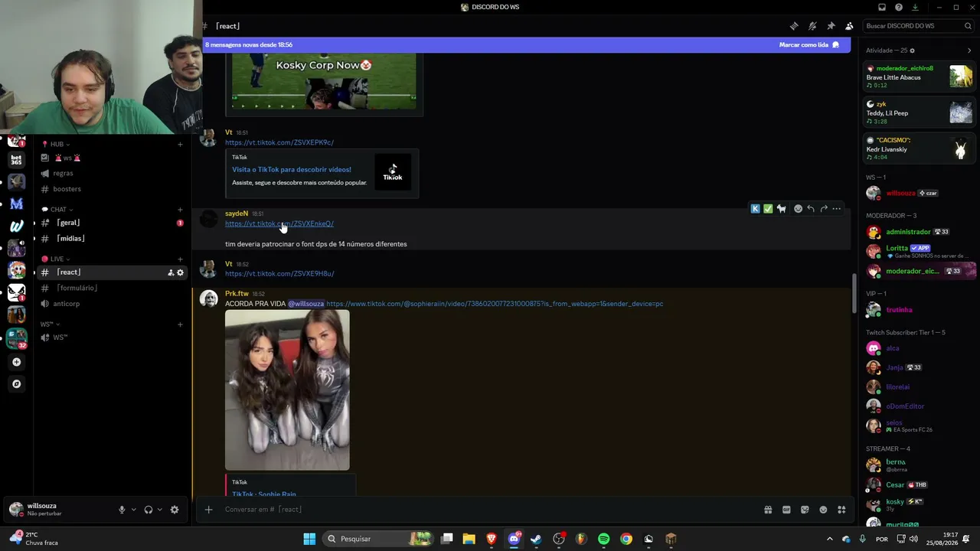Add the white dog emoji reaction

coord(781,209)
